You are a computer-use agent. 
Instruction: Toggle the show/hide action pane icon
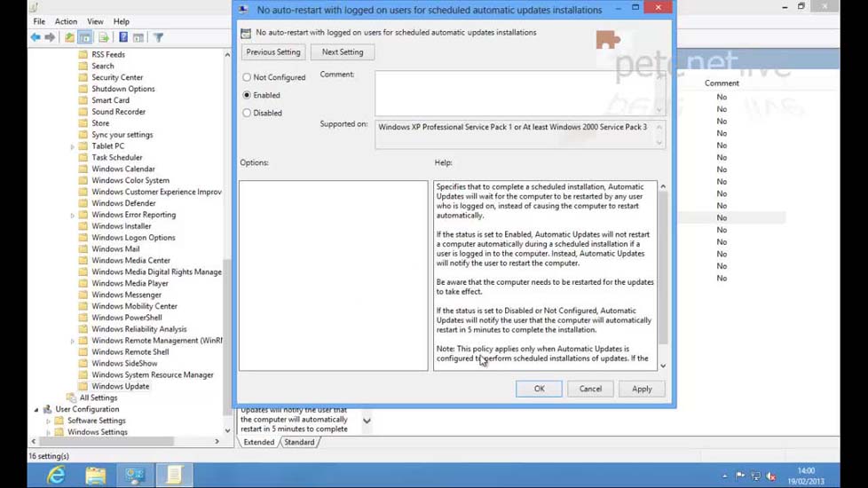coord(138,37)
